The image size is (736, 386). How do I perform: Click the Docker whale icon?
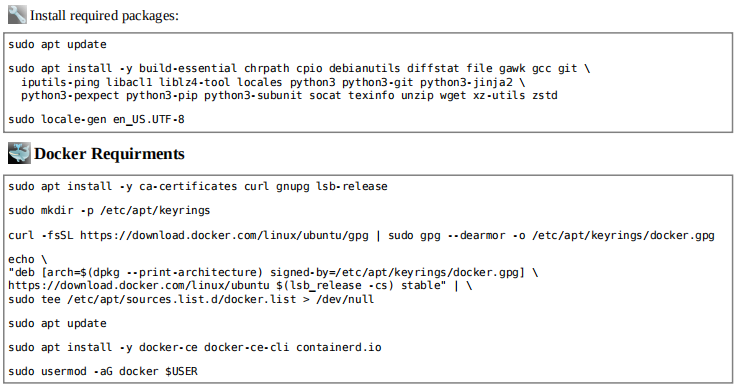(x=19, y=153)
